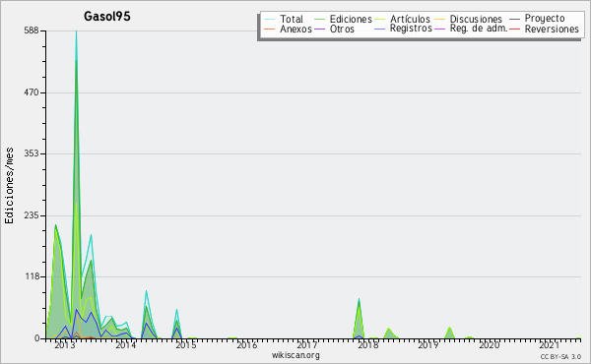Click the Registros legend label
Screen dimensions: 591x364
[411, 29]
